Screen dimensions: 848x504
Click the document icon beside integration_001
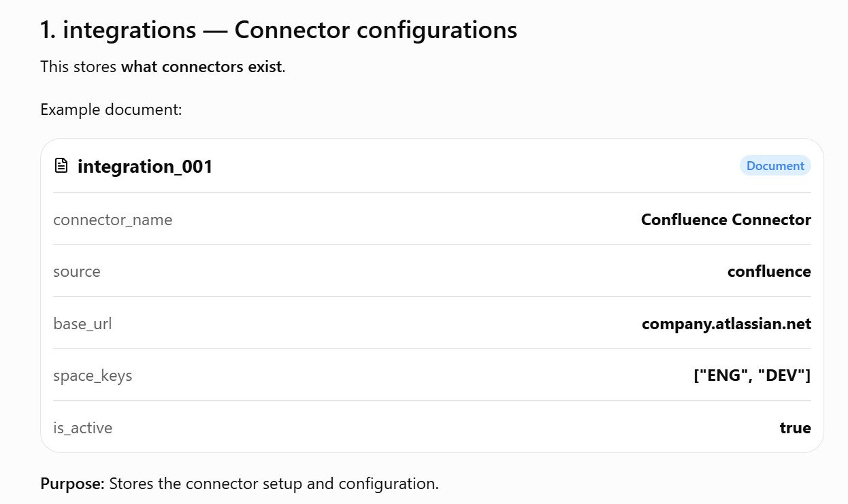click(x=61, y=166)
